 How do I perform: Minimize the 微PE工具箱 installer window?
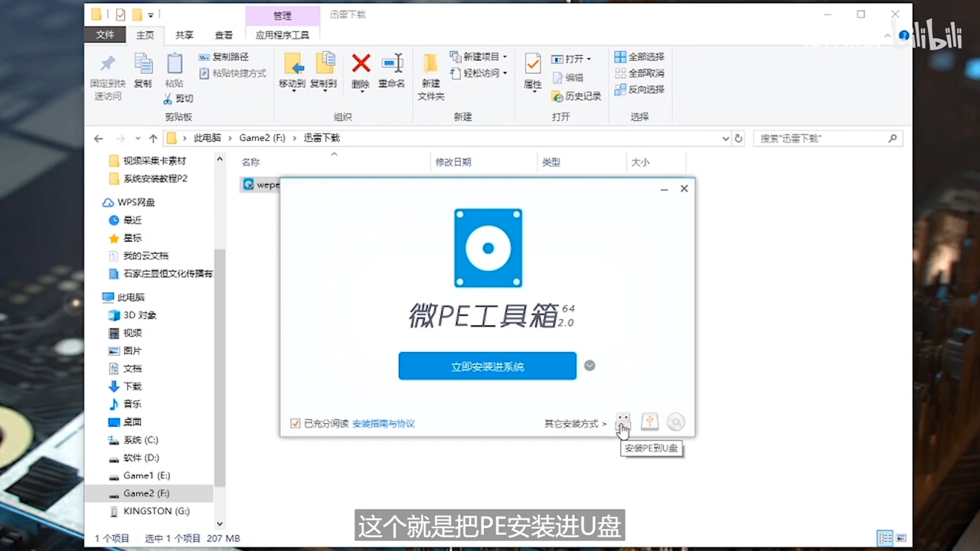tap(665, 188)
